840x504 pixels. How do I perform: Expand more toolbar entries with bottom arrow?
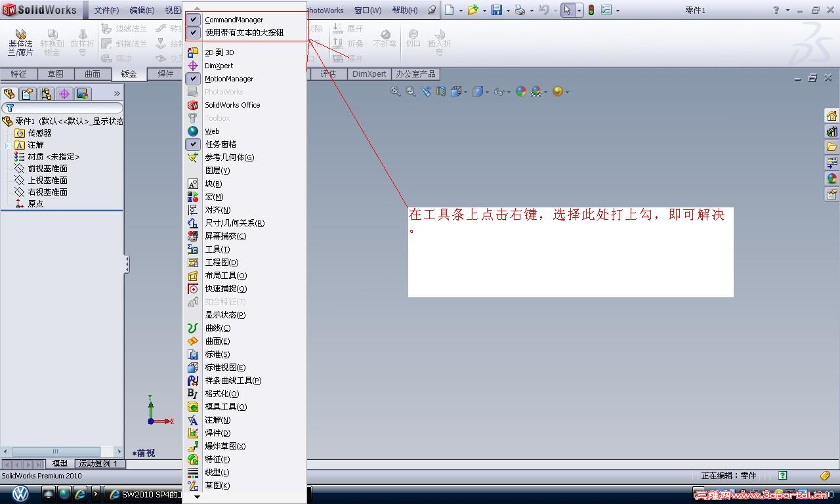(197, 497)
